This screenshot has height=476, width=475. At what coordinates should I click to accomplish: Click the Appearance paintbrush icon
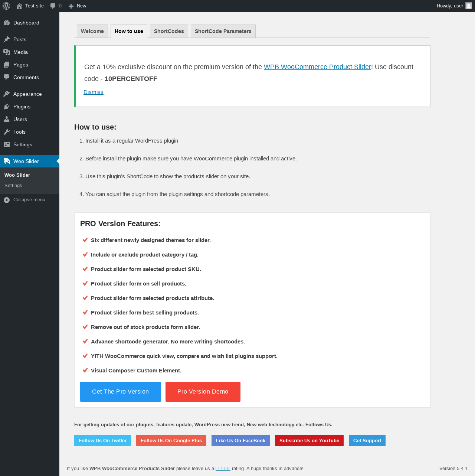click(7, 94)
